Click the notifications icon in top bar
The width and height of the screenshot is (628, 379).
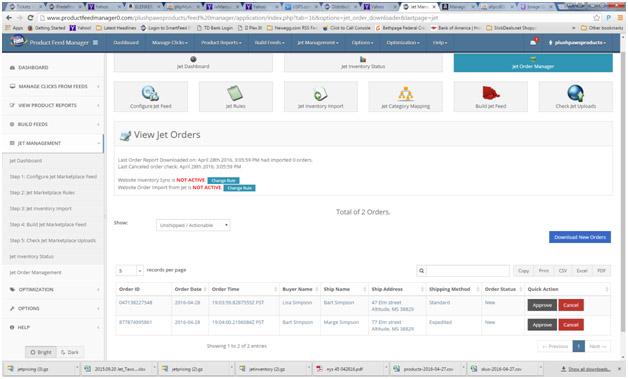click(533, 42)
